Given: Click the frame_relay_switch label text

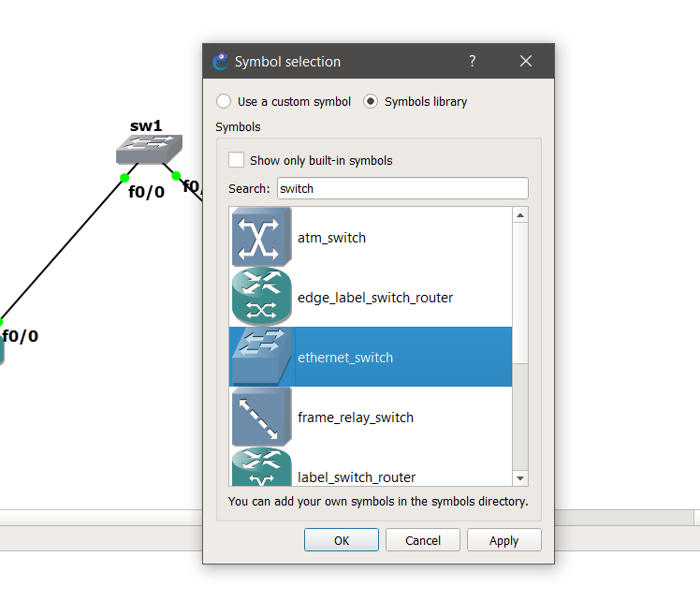Looking at the screenshot, I should [356, 418].
